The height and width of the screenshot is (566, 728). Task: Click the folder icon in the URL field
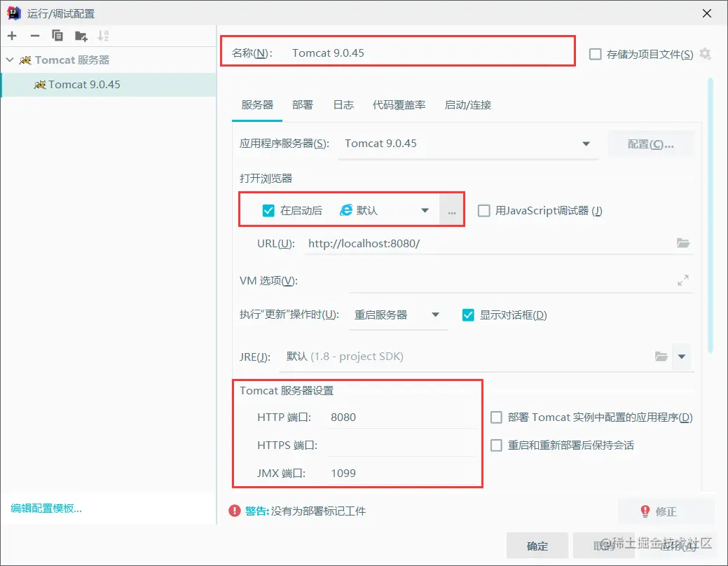pyautogui.click(x=683, y=243)
